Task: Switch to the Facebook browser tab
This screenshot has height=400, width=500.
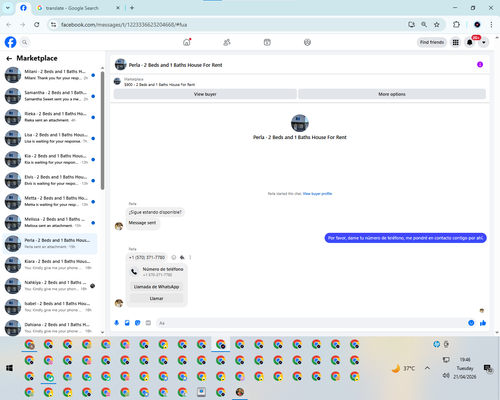Action: 23,8
